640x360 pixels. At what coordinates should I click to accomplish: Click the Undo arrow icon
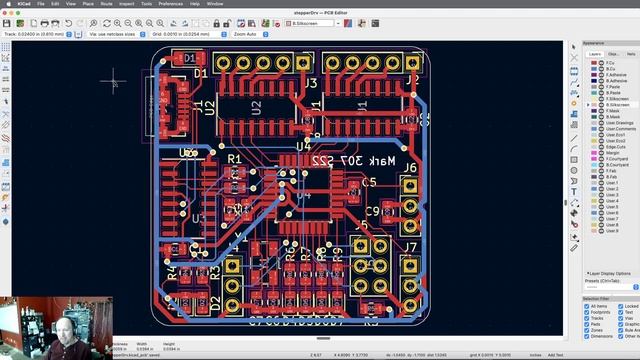pyautogui.click(x=69, y=24)
